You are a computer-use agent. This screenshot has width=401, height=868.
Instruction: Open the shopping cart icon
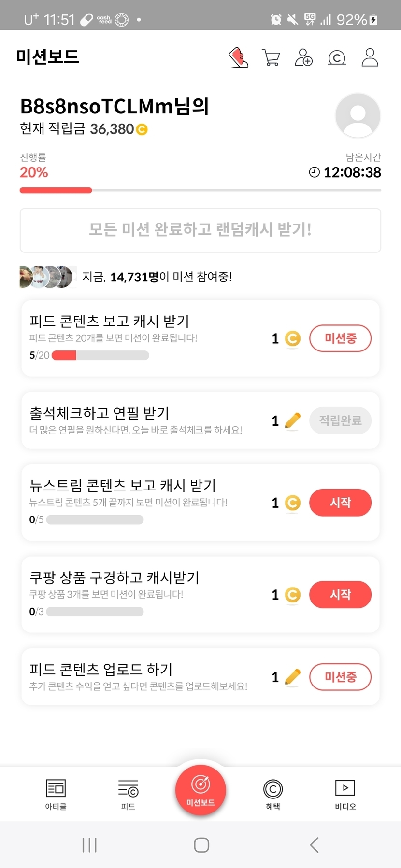271,57
